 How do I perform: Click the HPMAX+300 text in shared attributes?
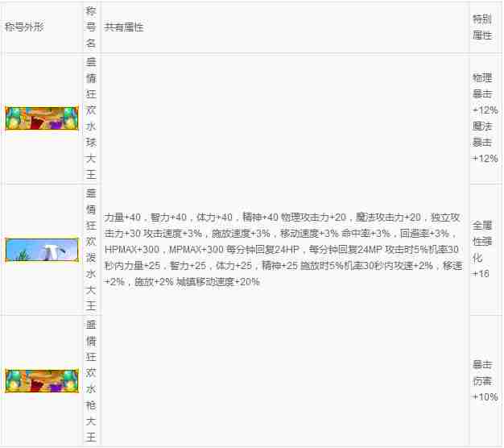[129, 250]
